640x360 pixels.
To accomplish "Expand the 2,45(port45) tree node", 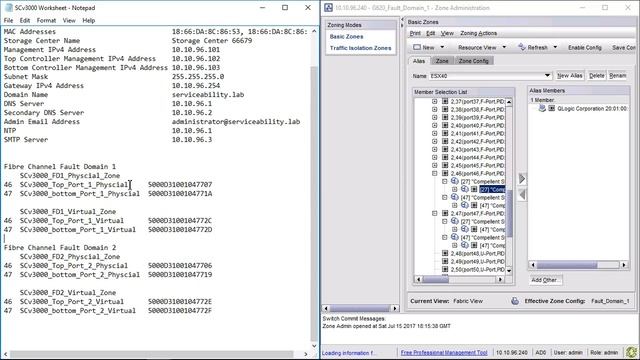I will pyautogui.click(x=435, y=165).
